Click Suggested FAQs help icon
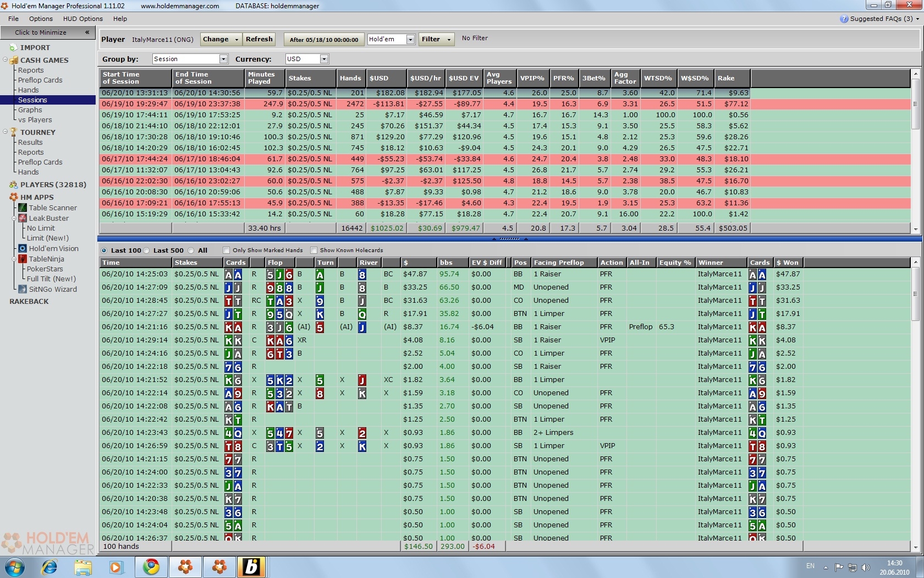 click(x=844, y=19)
